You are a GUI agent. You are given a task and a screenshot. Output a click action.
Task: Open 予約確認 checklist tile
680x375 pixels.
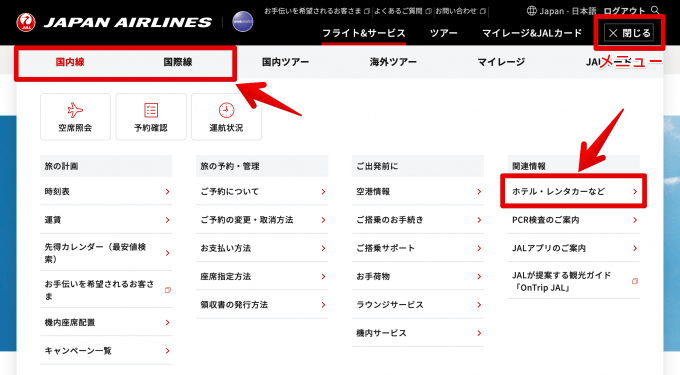(x=151, y=117)
